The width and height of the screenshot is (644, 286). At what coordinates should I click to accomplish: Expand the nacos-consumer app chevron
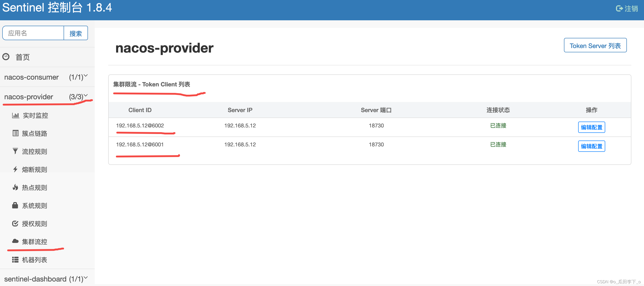tap(86, 76)
